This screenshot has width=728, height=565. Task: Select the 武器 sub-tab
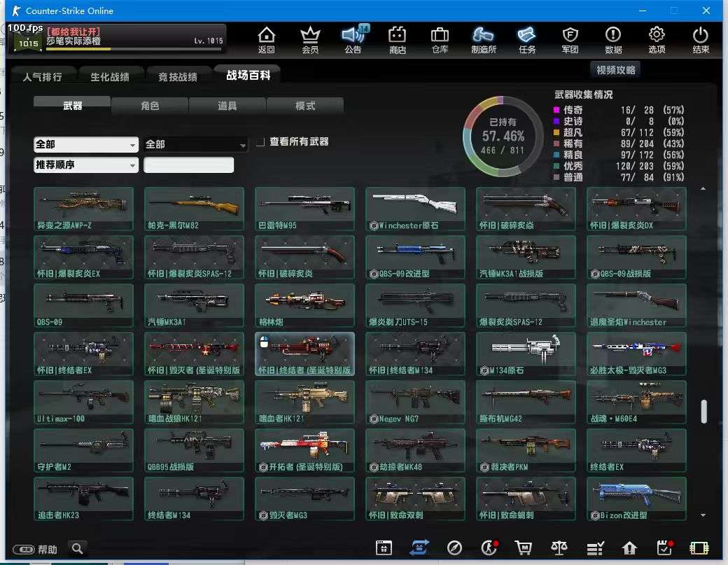(x=72, y=106)
